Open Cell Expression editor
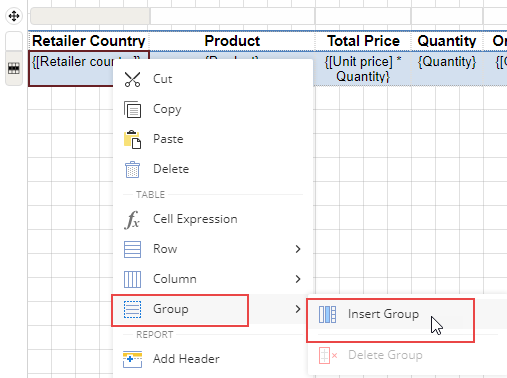Screen dimensions: 507x378 [213, 219]
